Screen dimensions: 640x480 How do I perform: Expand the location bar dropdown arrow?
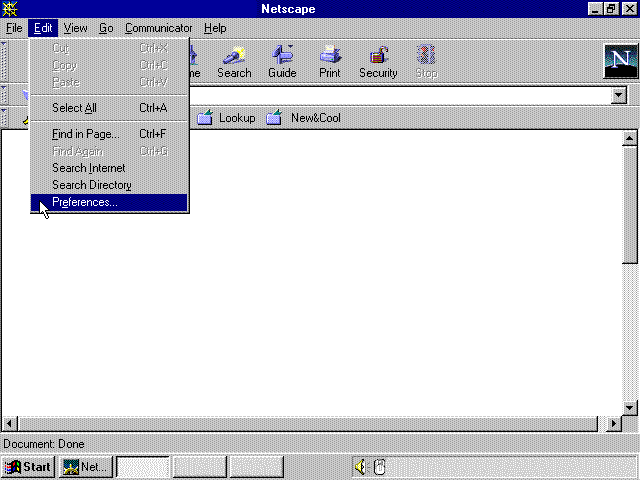(618, 96)
